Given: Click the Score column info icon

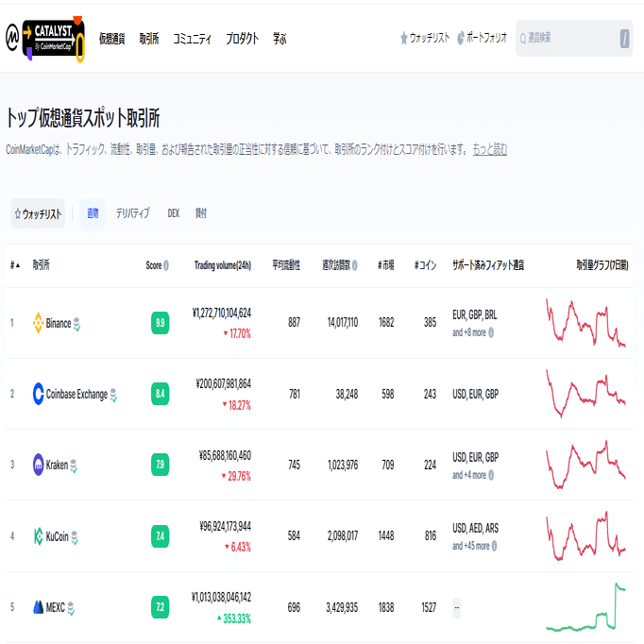Looking at the screenshot, I should [166, 265].
